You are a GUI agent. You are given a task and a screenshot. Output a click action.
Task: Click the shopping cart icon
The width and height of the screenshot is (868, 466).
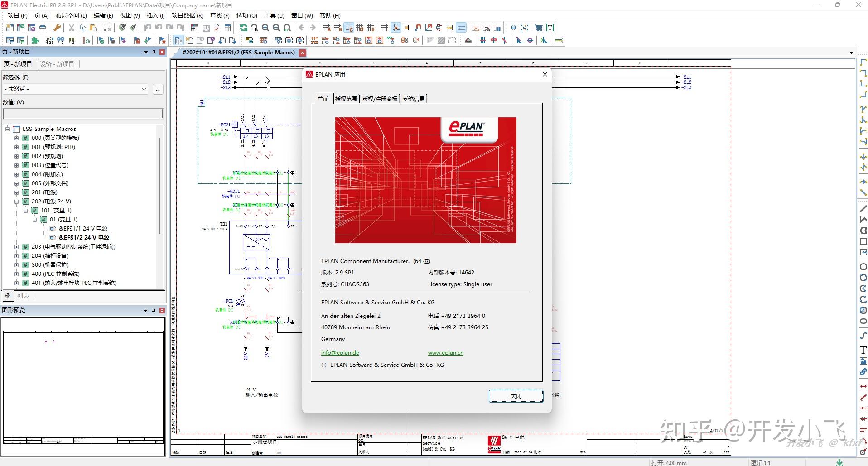(x=539, y=28)
